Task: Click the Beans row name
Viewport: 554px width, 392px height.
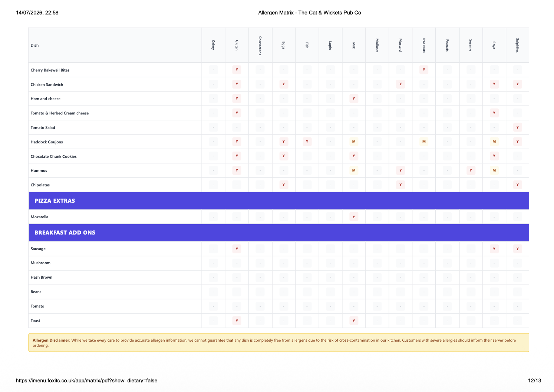Action: point(36,292)
